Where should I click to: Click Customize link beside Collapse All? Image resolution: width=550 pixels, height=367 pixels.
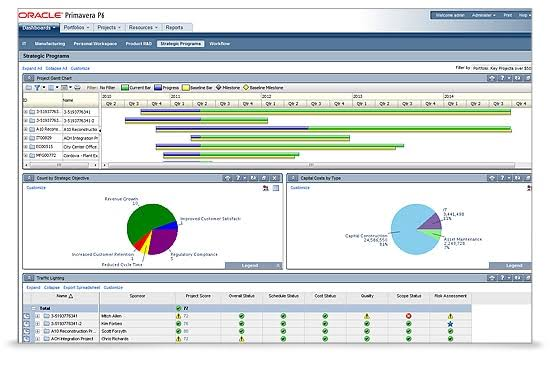tap(80, 68)
